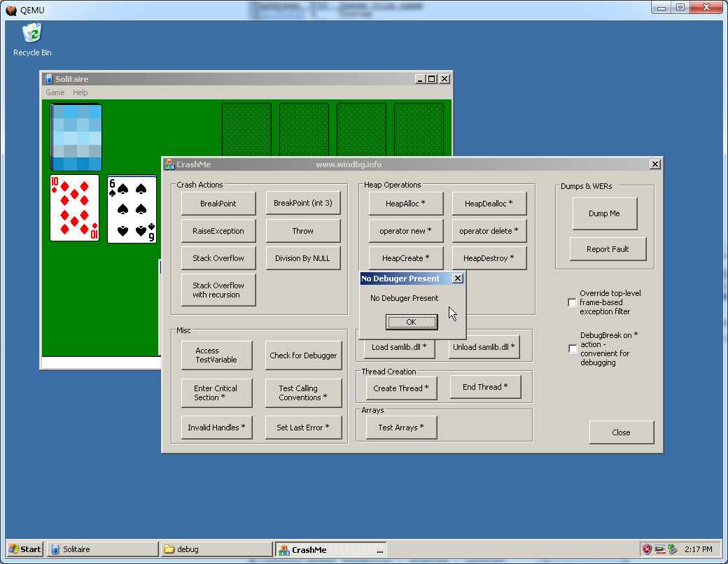This screenshot has height=564, width=728.
Task: Click Check for Debugger button
Action: click(x=303, y=355)
